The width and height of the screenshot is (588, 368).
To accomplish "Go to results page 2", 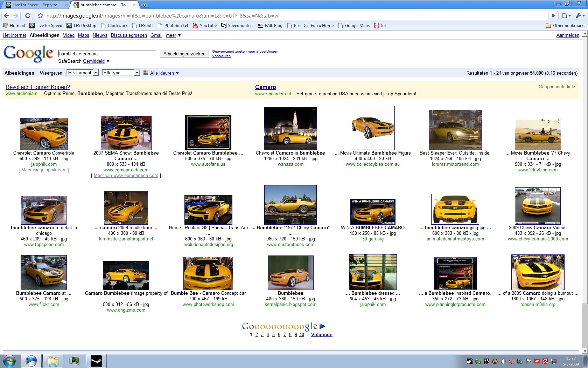I will pyautogui.click(x=257, y=335).
